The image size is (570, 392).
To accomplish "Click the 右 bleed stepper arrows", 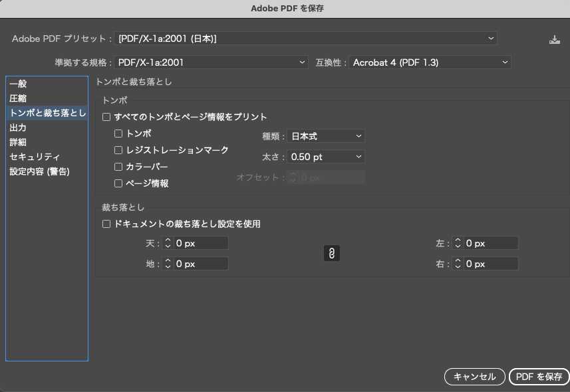I will click(458, 264).
